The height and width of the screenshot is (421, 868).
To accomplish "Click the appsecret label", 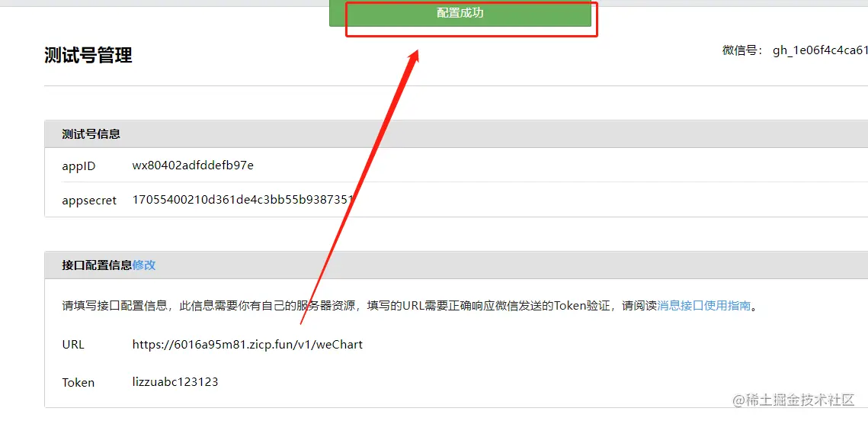I will click(x=89, y=200).
